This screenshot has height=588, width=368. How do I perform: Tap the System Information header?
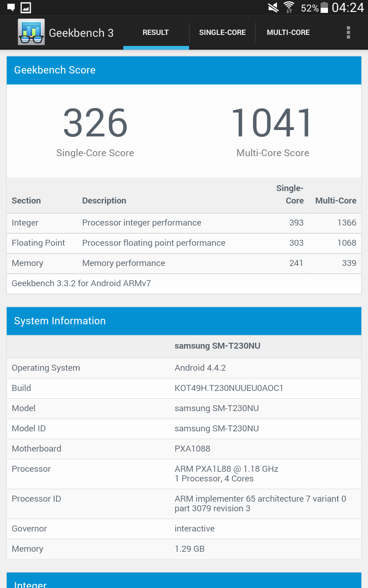tap(184, 321)
